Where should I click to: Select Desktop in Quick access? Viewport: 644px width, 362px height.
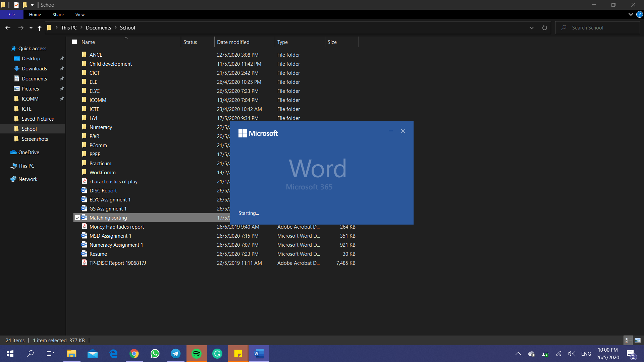click(x=31, y=59)
